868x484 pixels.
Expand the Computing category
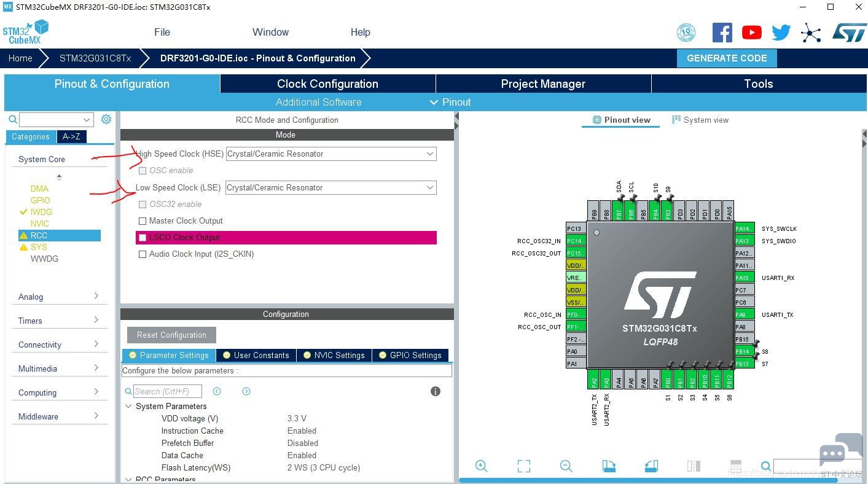tap(58, 392)
